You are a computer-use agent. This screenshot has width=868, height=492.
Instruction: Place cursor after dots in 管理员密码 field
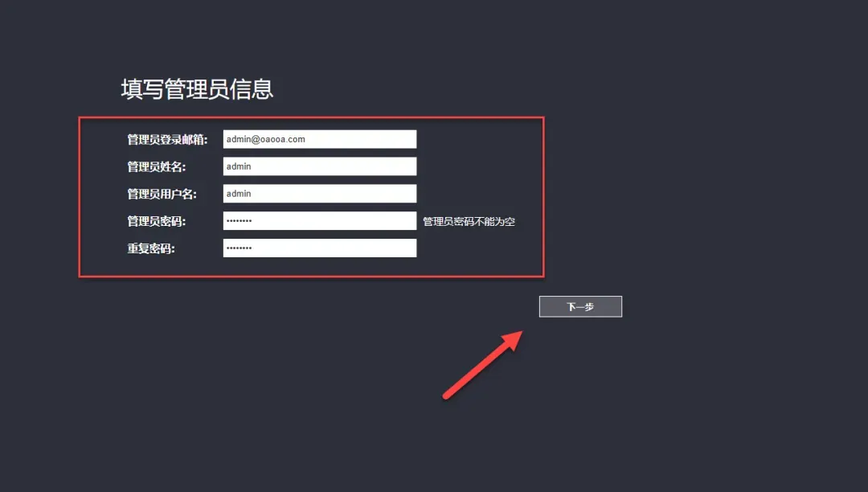[x=253, y=220]
